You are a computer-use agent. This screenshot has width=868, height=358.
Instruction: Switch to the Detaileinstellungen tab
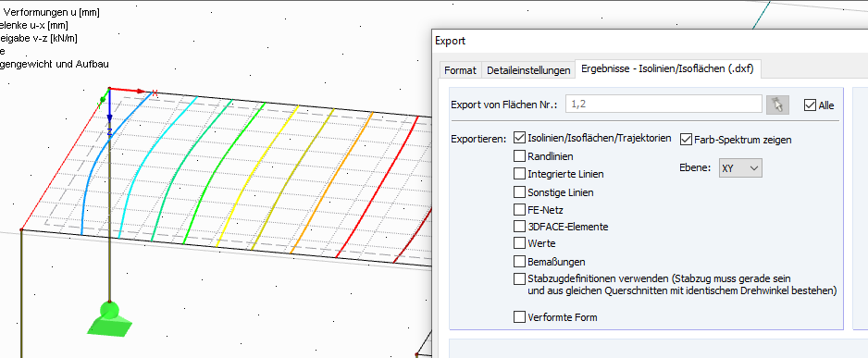528,70
